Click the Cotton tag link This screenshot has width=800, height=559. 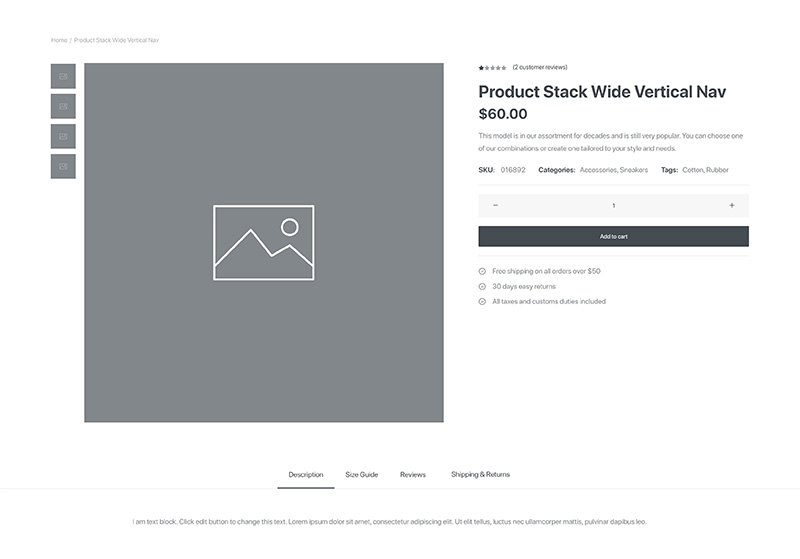coord(692,170)
